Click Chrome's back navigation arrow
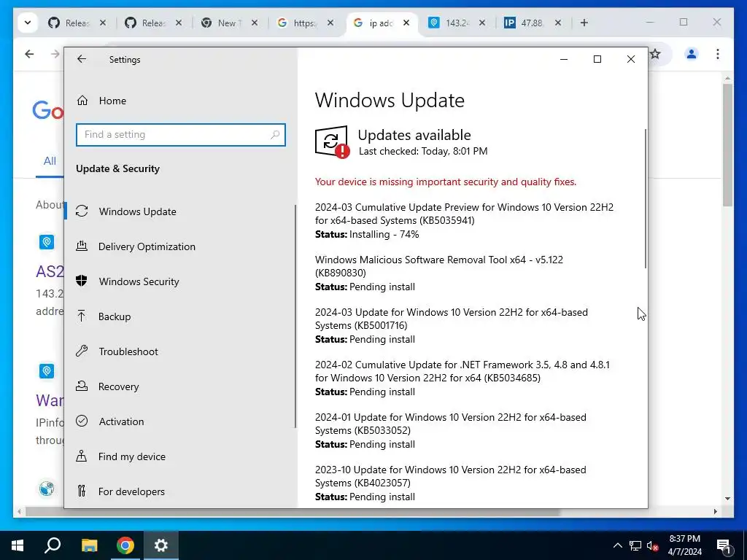This screenshot has width=747, height=560. [29, 54]
